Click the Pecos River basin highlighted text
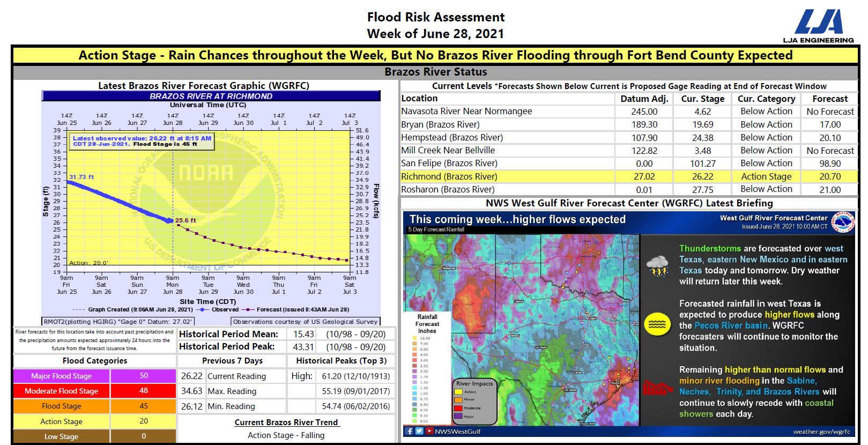This screenshot has height=445, width=868. click(731, 325)
